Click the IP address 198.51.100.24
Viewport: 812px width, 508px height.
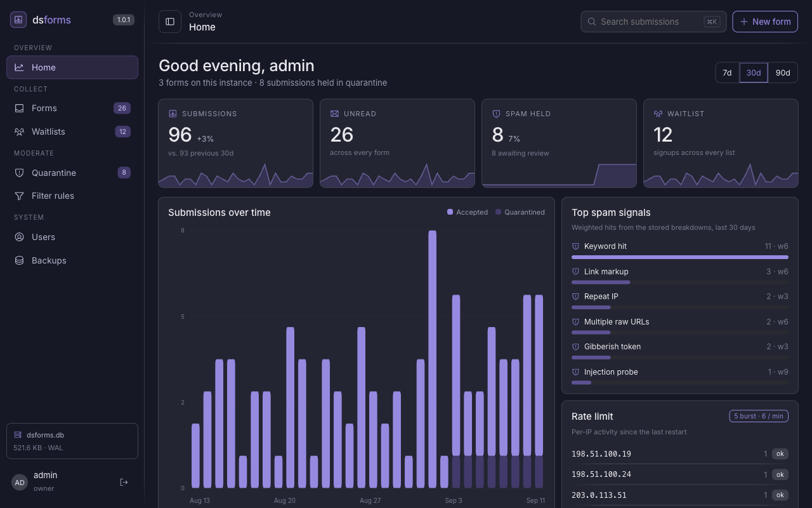point(601,474)
